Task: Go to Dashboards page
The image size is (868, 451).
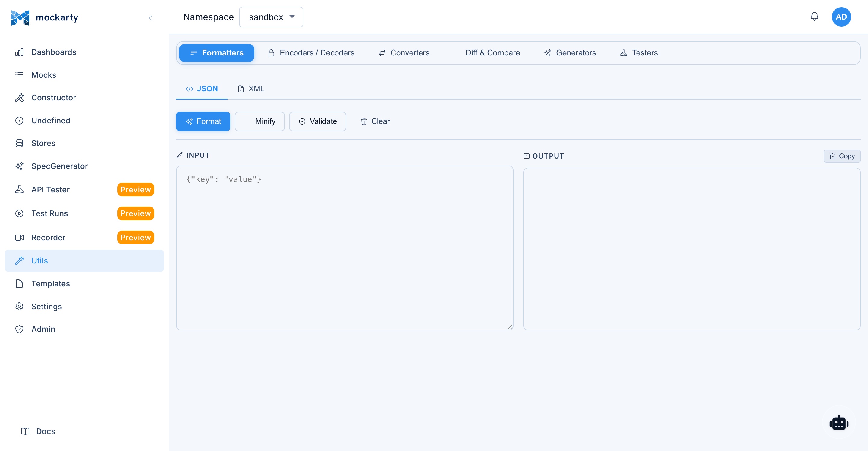Action: 84,52
